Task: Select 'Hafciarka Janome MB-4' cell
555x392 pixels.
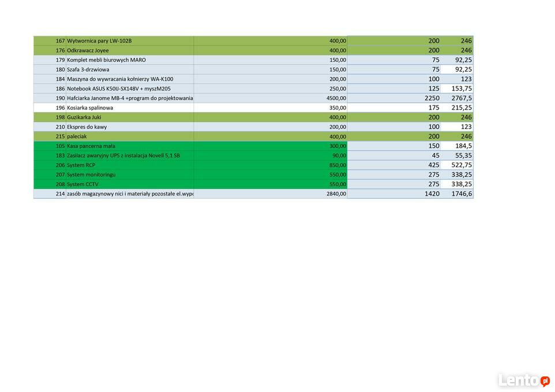Action: point(130,98)
